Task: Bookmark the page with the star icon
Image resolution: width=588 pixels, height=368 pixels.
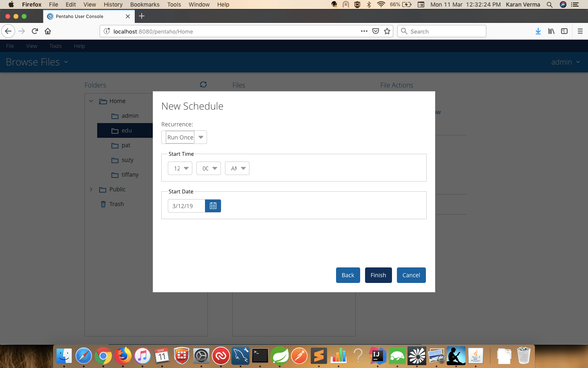Action: (387, 31)
